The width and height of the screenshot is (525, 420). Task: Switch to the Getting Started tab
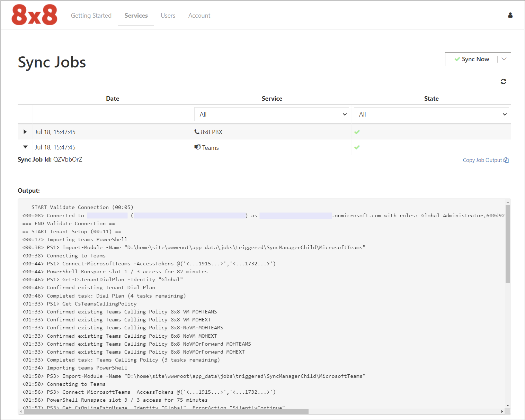click(x=91, y=16)
